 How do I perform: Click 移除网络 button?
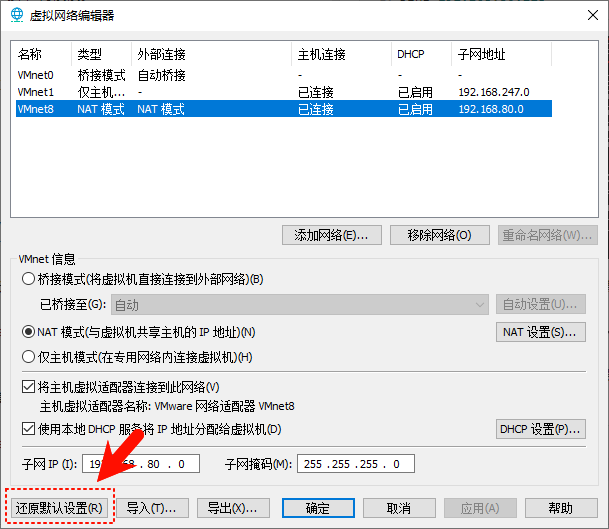click(439, 235)
